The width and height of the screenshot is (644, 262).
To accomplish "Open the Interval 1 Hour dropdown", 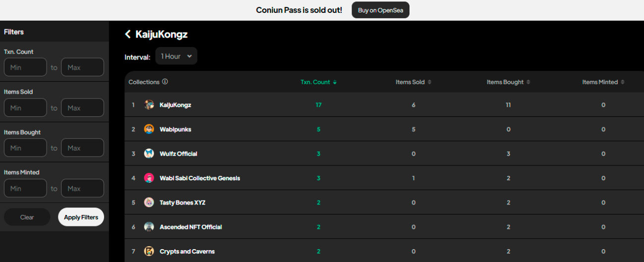I will click(x=176, y=56).
